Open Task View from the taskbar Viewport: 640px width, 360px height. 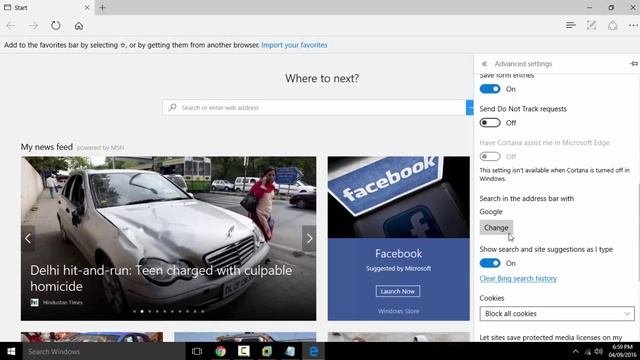tap(197, 351)
